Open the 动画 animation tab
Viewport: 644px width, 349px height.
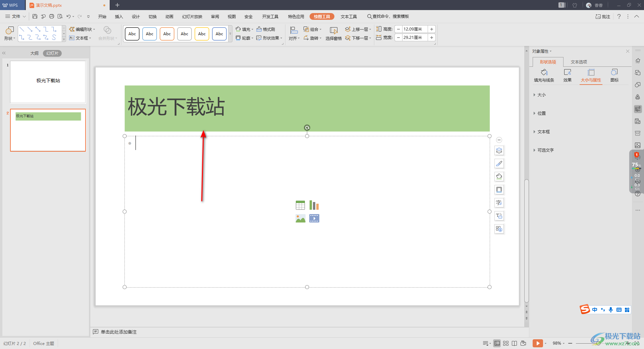[169, 16]
